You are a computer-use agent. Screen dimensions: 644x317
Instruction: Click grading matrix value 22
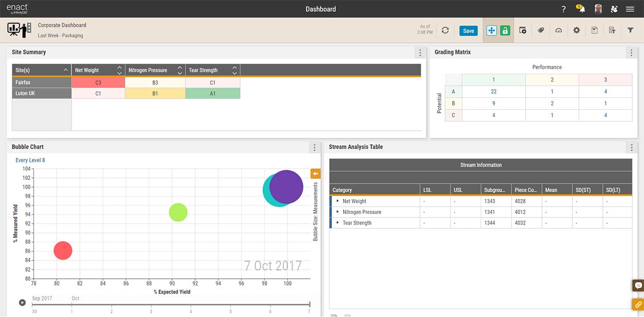coord(494,92)
